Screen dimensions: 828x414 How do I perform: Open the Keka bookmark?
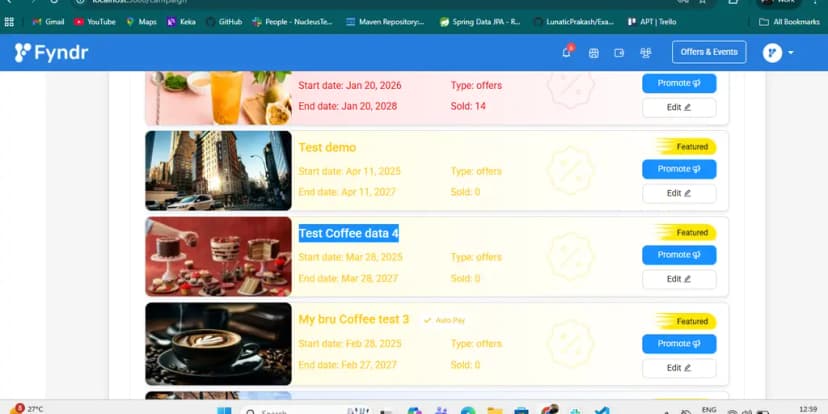click(x=181, y=22)
